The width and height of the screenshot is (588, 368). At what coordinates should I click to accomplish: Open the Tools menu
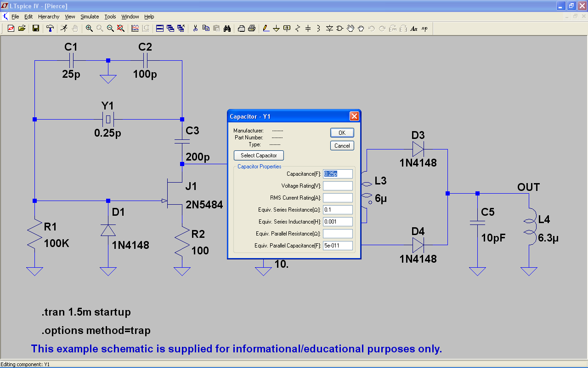pos(110,17)
